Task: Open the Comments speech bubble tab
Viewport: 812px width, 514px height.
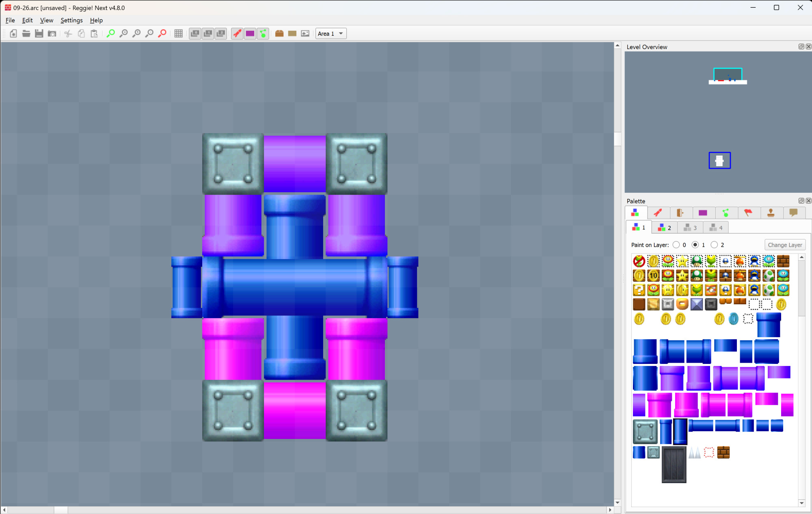Action: 793,213
